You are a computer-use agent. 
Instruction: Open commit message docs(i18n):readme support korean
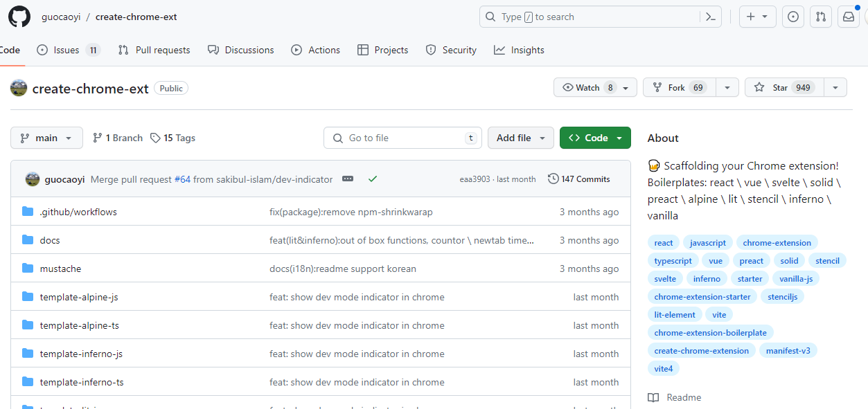343,269
